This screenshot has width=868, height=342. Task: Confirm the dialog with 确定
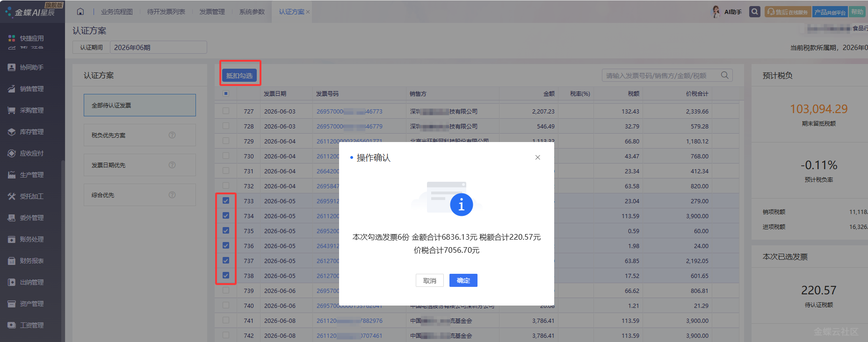[463, 280]
